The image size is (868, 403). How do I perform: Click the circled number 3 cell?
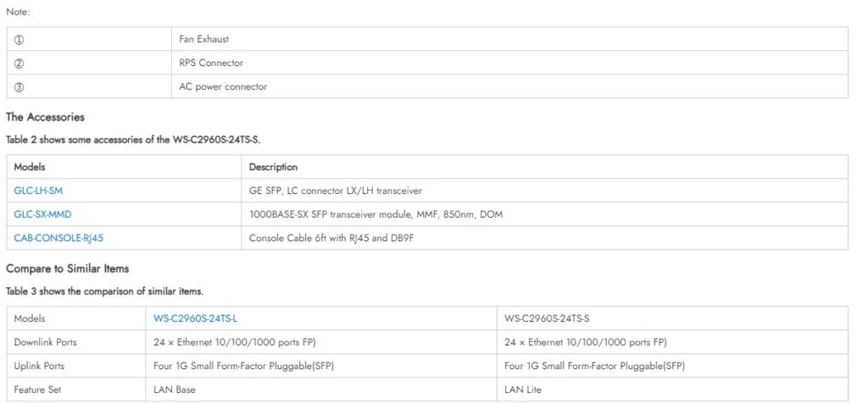coord(20,86)
